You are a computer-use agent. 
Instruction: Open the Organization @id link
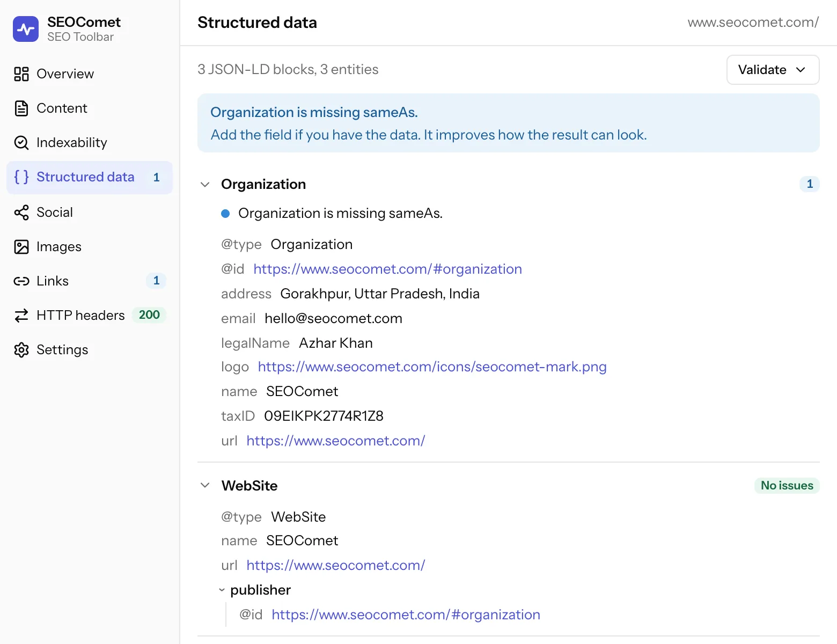[387, 269]
